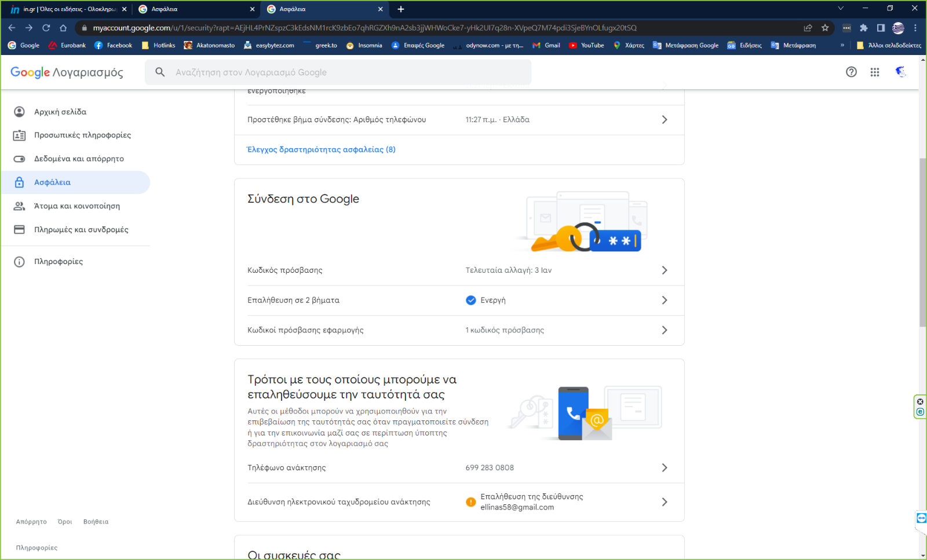This screenshot has width=927, height=560.
Task: Reload the page
Action: (46, 28)
